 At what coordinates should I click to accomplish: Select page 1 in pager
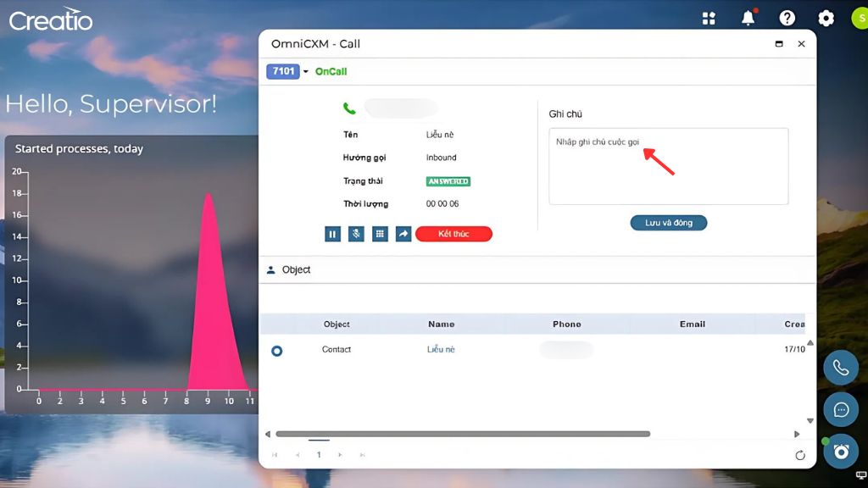pyautogui.click(x=319, y=455)
